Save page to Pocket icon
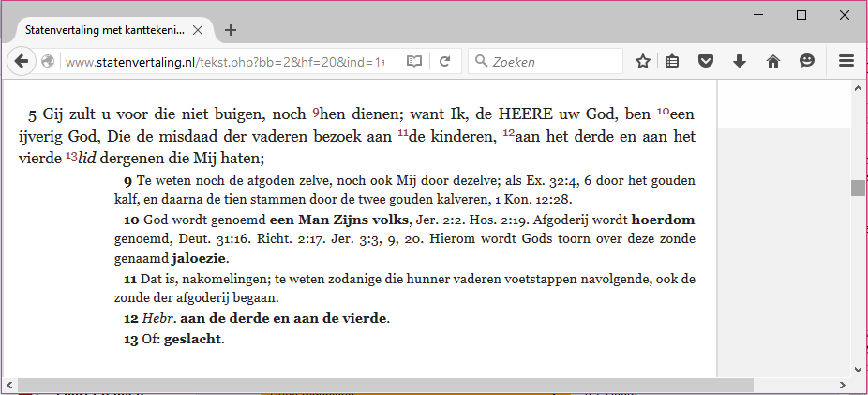Viewport: 868px width, 395px height. pyautogui.click(x=705, y=61)
